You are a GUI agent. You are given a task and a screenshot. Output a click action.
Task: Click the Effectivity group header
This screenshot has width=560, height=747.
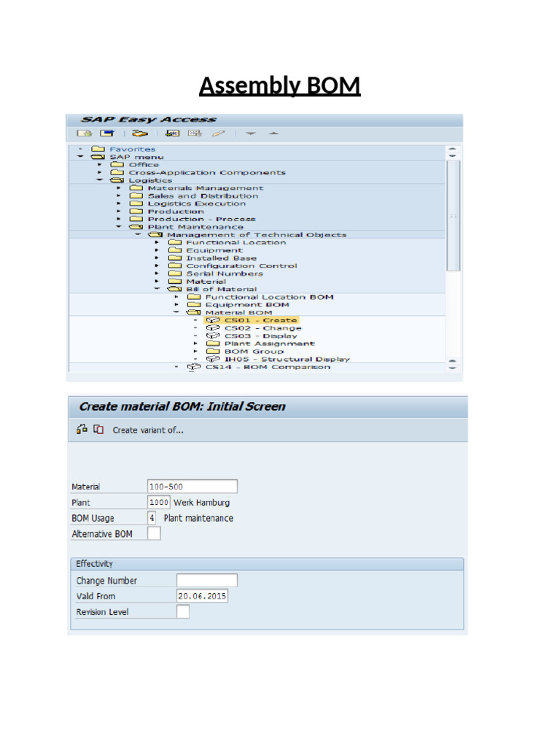(267, 564)
